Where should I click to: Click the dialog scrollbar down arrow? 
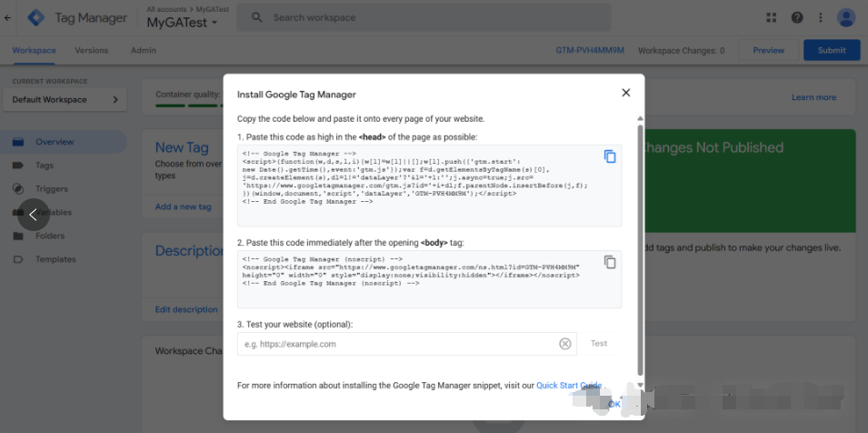pyautogui.click(x=641, y=385)
